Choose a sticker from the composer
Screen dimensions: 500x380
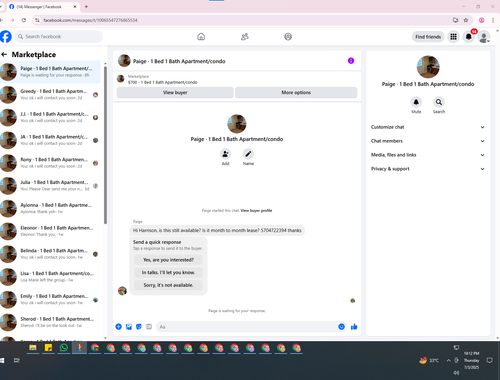(x=139, y=327)
